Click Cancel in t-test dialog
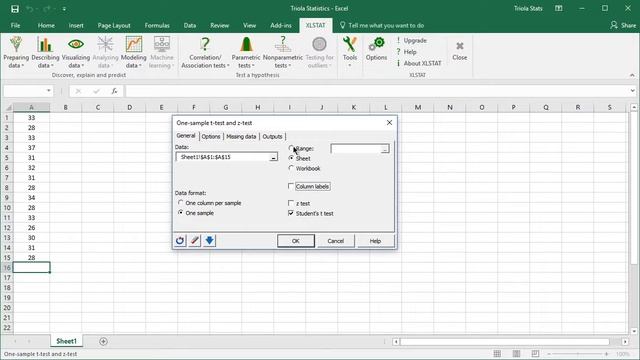The image size is (640, 360). click(336, 241)
